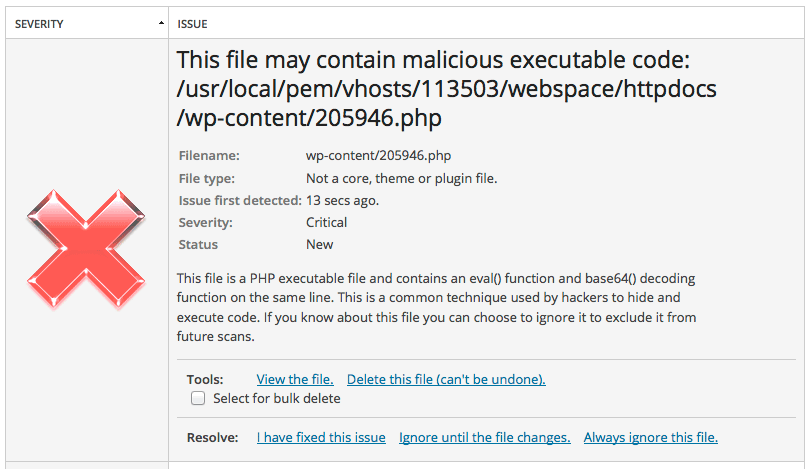The image size is (809, 469).
Task: Click the New status value
Action: click(x=319, y=245)
